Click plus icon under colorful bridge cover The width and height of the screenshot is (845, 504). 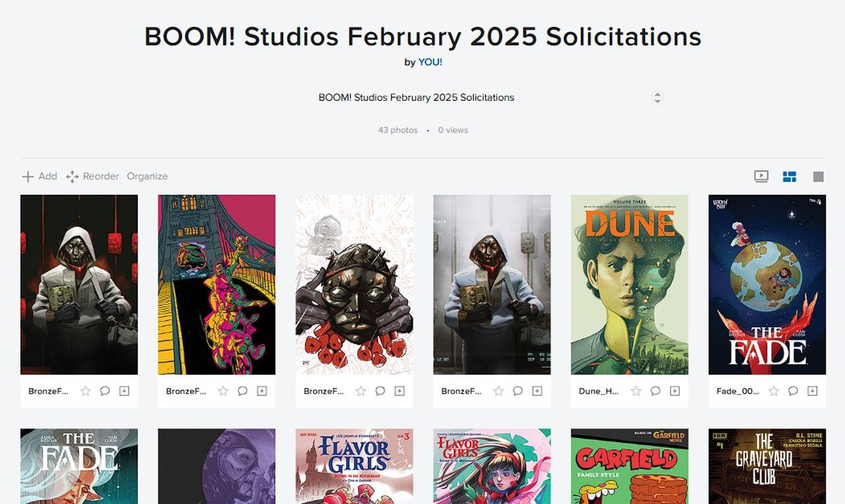(261, 391)
